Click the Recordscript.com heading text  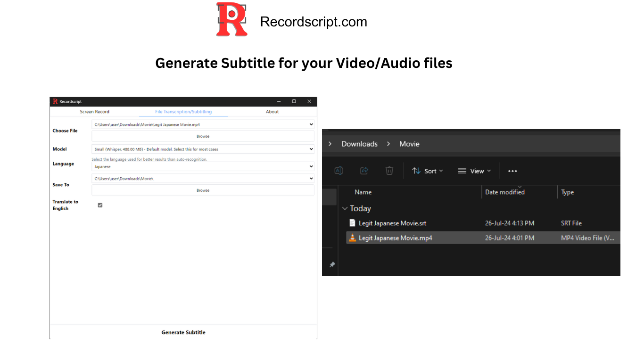click(314, 22)
